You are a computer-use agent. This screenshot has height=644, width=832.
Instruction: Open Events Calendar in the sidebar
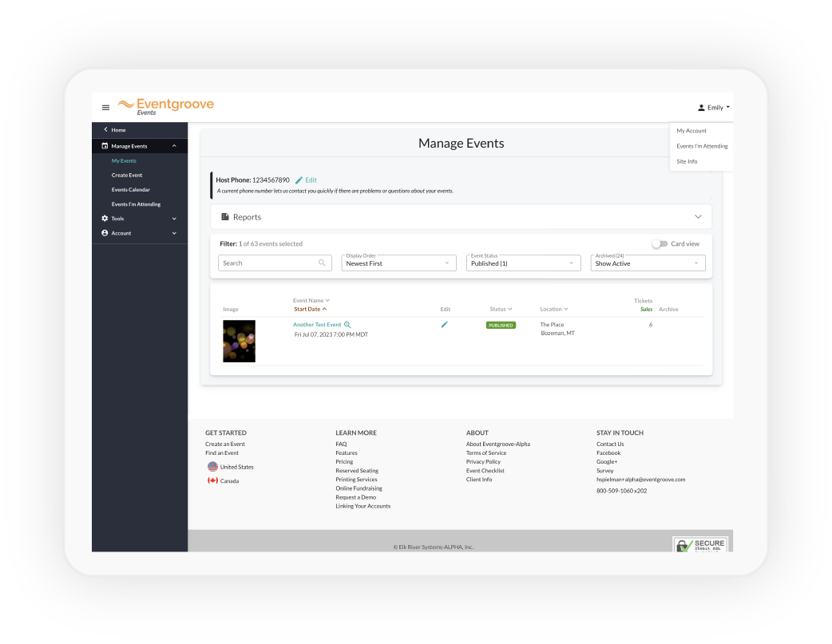pos(130,189)
